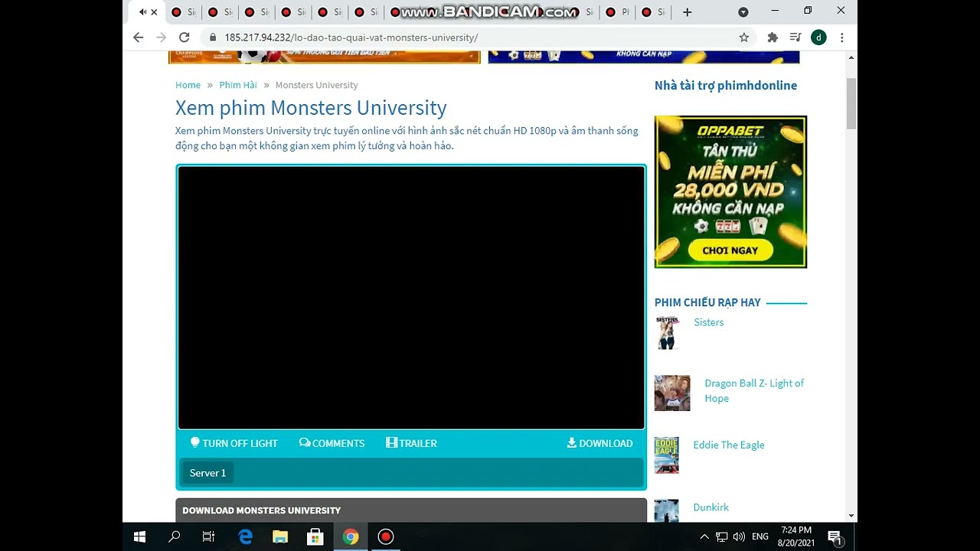980x551 pixels.
Task: Open the Home breadcrumb link
Action: [x=188, y=85]
